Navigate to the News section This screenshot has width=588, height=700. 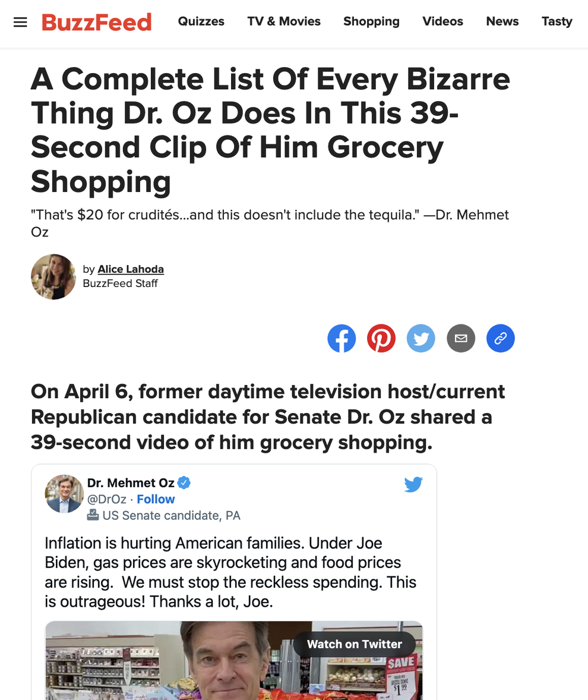[502, 21]
